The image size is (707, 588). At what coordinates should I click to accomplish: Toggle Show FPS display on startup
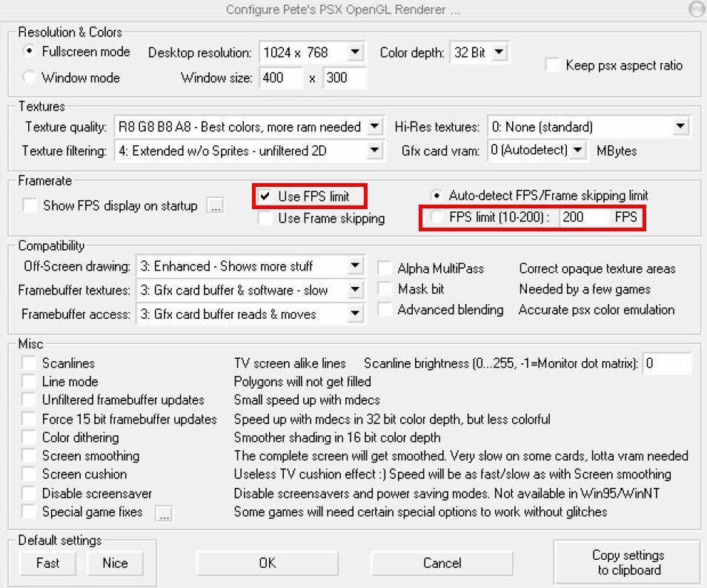pos(30,206)
